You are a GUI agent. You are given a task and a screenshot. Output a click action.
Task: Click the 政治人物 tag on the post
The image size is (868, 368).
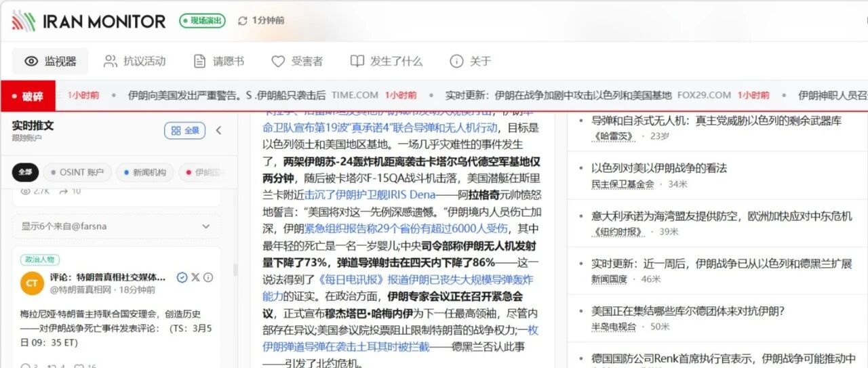click(41, 260)
